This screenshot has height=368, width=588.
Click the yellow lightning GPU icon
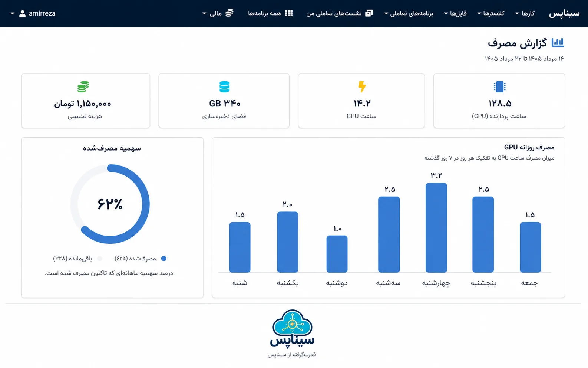362,86
